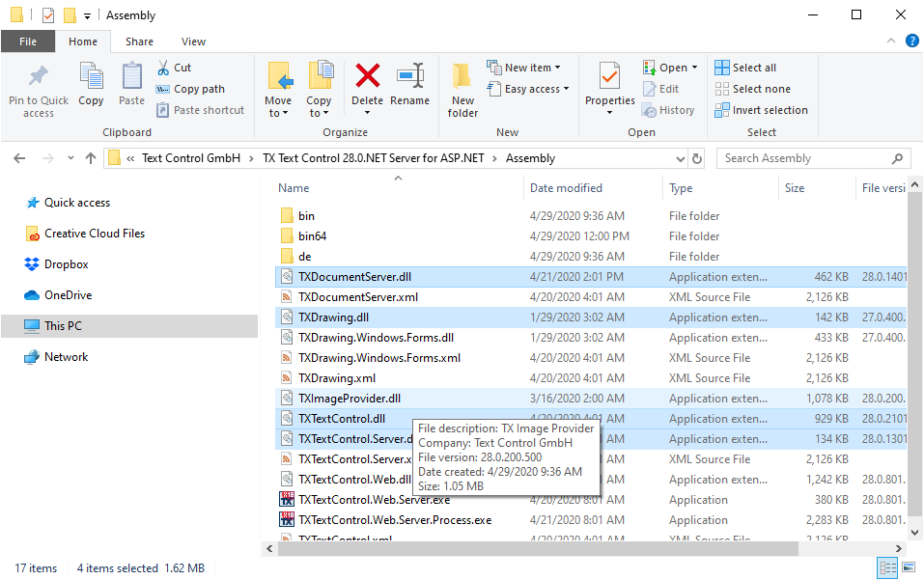
Task: Click the red Delete icon
Action: click(367, 76)
